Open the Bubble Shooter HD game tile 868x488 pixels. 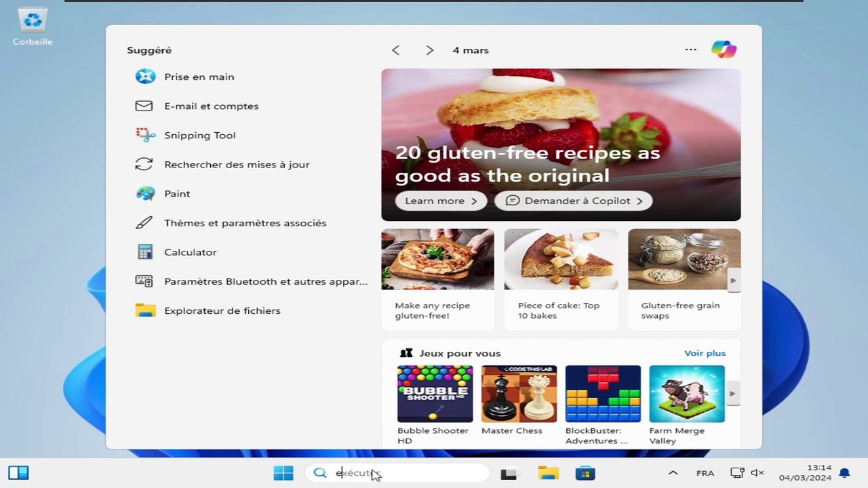click(435, 405)
